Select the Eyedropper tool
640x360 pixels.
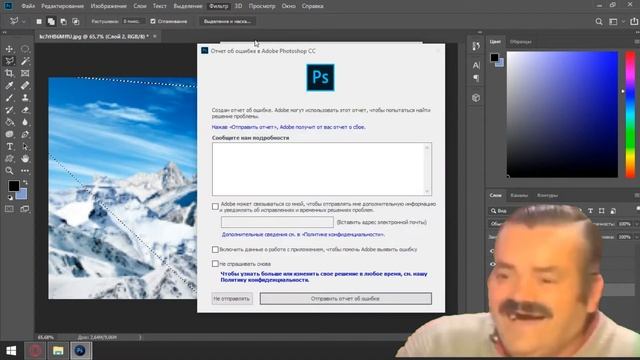point(9,85)
